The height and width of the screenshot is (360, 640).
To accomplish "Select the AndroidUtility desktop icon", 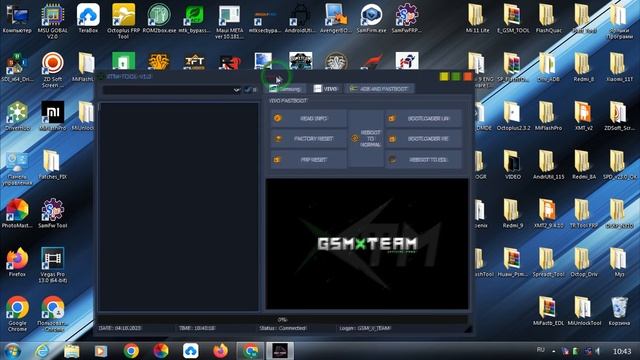I will pyautogui.click(x=300, y=19).
